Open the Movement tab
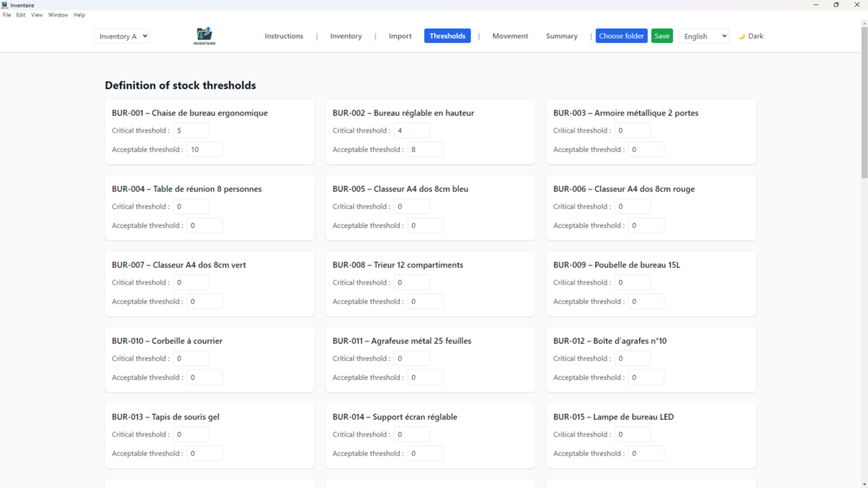Image resolution: width=868 pixels, height=488 pixels. [510, 36]
